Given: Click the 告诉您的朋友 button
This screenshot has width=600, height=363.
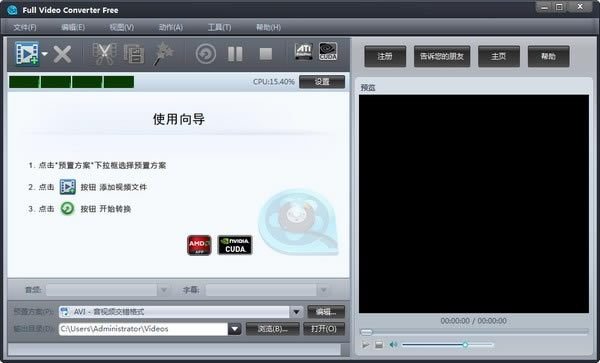Looking at the screenshot, I should (x=442, y=56).
